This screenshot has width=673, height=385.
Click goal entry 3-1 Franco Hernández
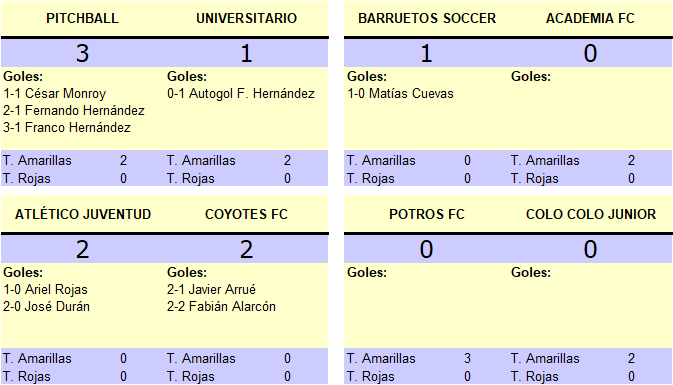point(67,127)
